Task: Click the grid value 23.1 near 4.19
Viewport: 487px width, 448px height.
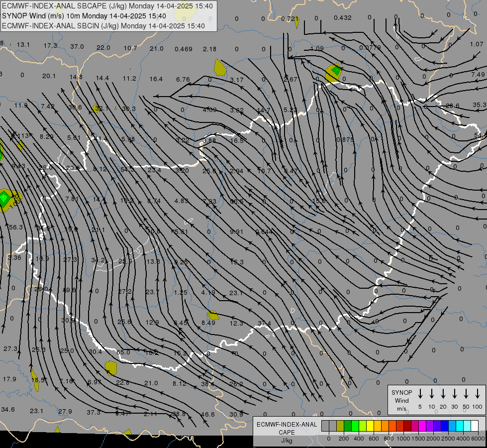Action: click(x=236, y=293)
